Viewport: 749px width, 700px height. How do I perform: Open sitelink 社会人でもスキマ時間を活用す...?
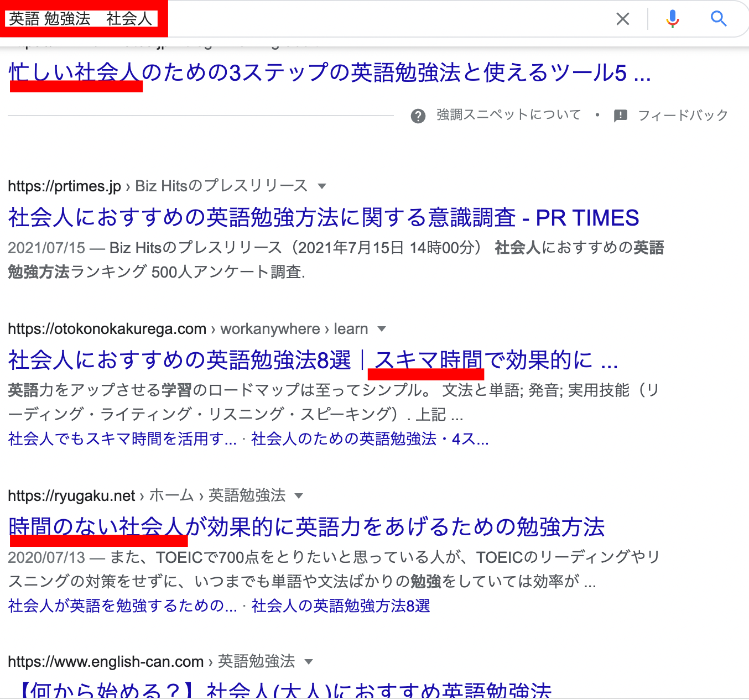click(122, 439)
